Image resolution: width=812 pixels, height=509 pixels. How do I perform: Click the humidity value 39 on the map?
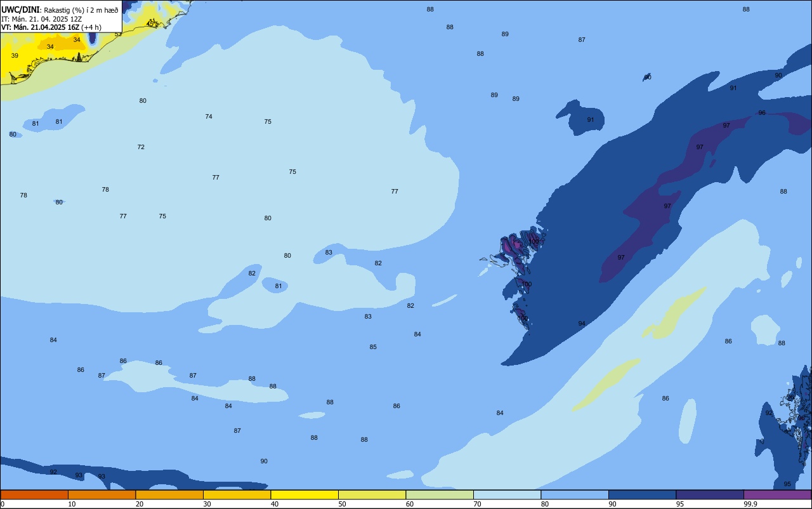[x=15, y=56]
